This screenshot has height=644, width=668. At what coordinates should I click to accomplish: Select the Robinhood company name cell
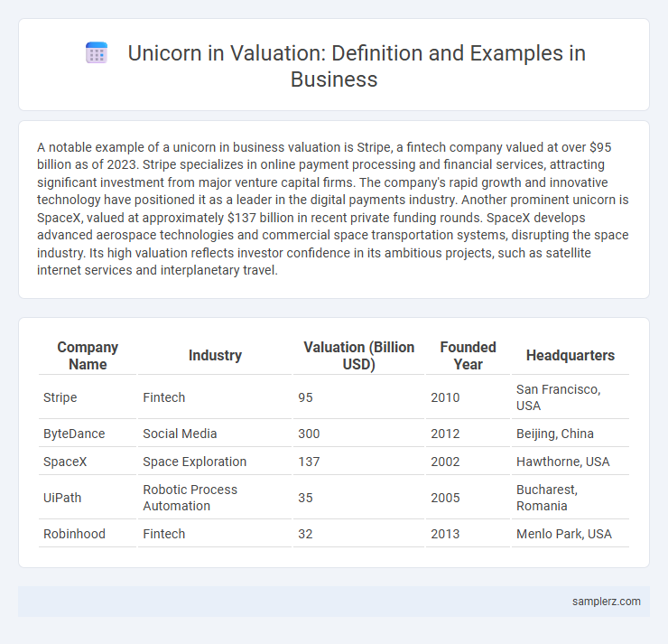(x=88, y=534)
